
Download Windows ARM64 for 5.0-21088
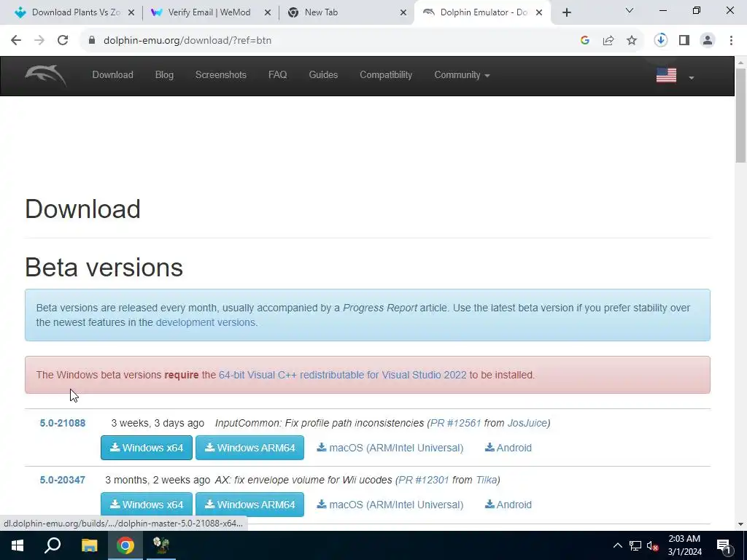click(x=249, y=448)
